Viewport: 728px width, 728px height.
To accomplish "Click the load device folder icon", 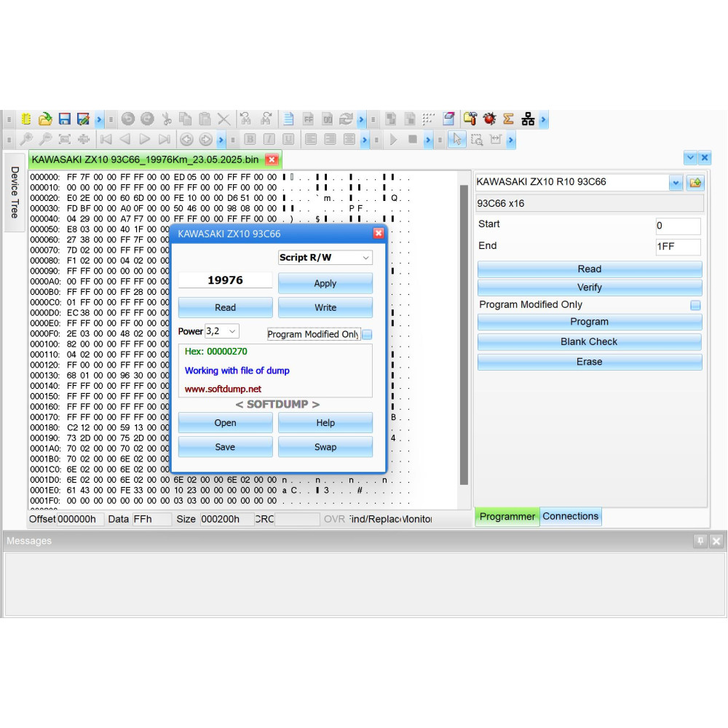I will click(695, 183).
